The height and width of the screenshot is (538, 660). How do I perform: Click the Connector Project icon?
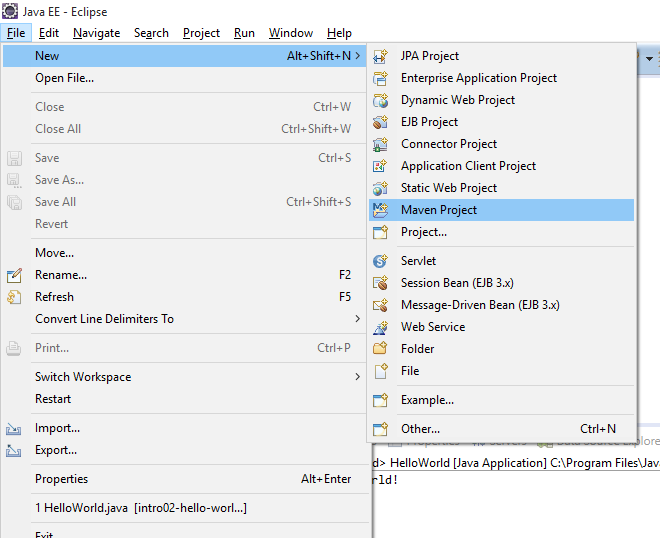pos(380,144)
